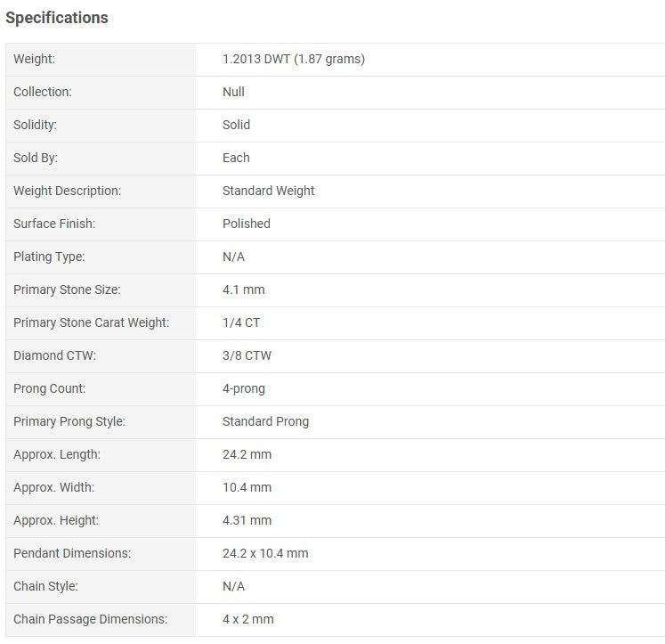Select the Plating Type label
This screenshot has width=665, height=644.
pos(49,257)
